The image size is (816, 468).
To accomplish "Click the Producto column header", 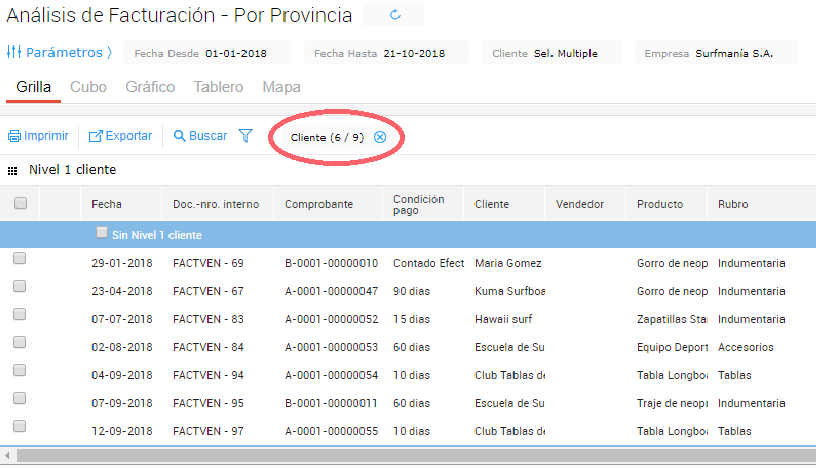I will point(660,204).
